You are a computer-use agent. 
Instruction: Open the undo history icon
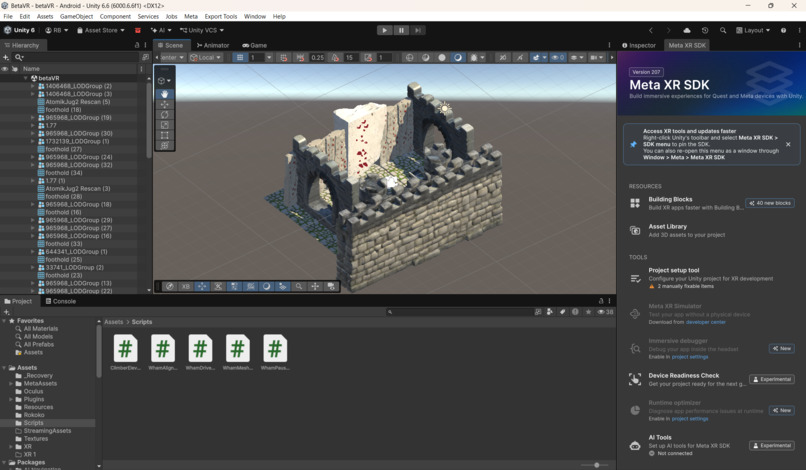tap(705, 30)
